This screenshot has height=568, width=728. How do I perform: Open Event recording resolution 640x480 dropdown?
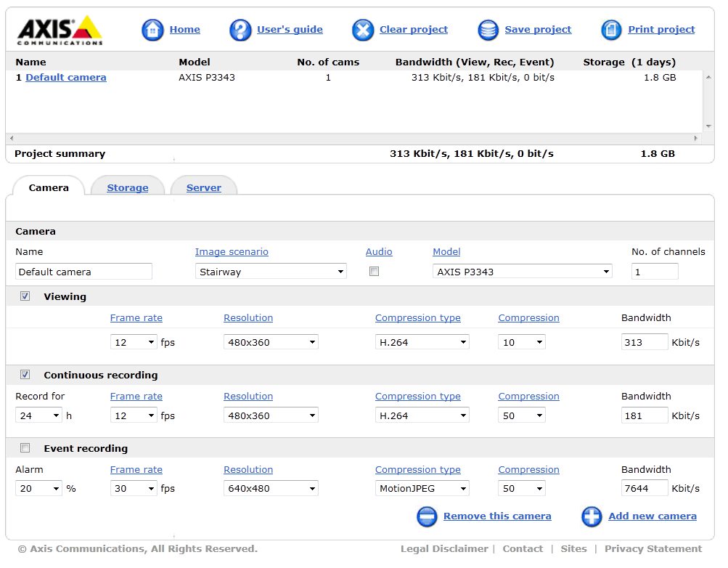tap(271, 488)
